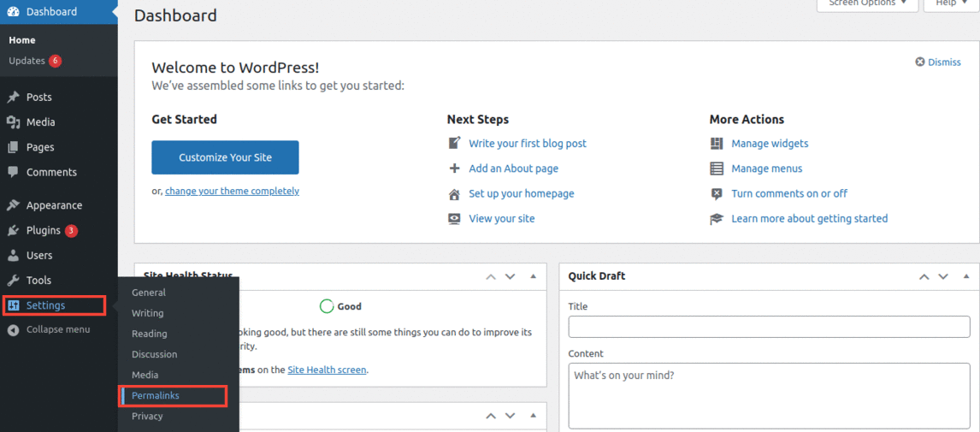This screenshot has height=432, width=980.
Task: Follow the 'Write your first blog post' link
Action: pyautogui.click(x=527, y=144)
